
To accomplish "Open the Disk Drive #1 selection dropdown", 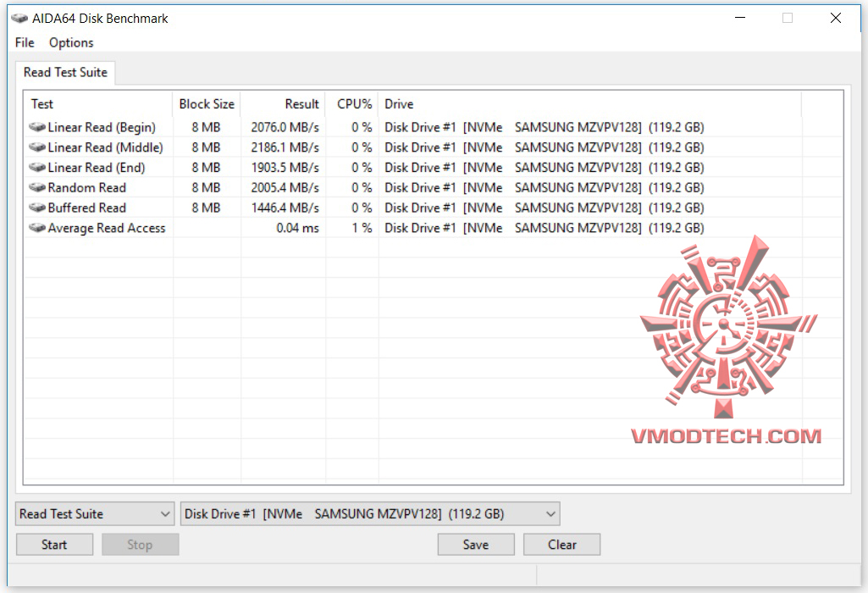I will 370,514.
